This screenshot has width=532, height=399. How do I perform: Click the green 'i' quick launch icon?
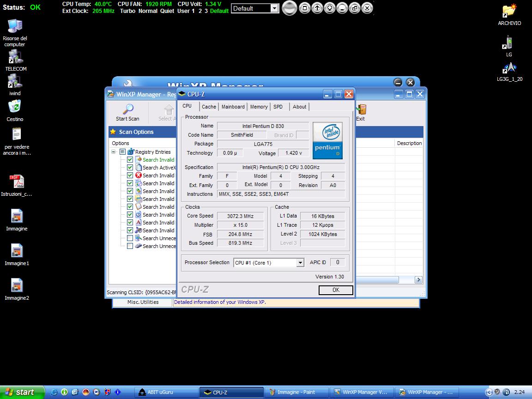click(x=65, y=392)
